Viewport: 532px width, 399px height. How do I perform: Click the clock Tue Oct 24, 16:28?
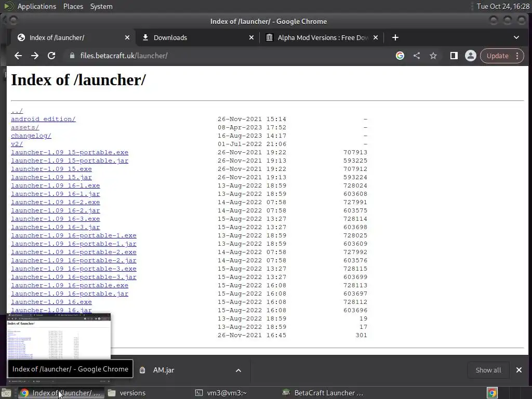(503, 6)
